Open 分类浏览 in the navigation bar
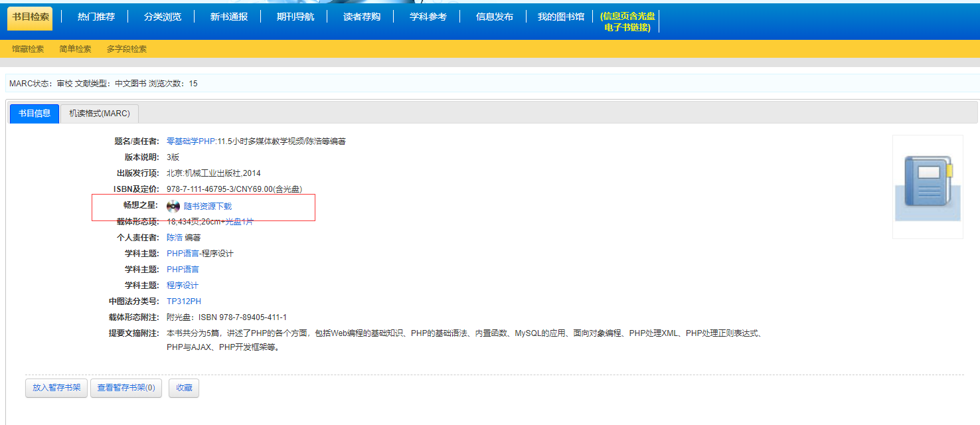980x425 pixels. pyautogui.click(x=163, y=17)
